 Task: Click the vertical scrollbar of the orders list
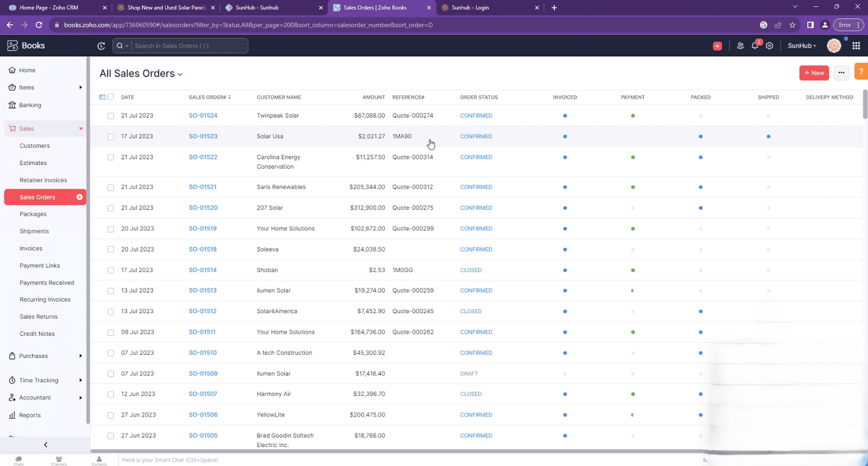pyautogui.click(x=865, y=104)
